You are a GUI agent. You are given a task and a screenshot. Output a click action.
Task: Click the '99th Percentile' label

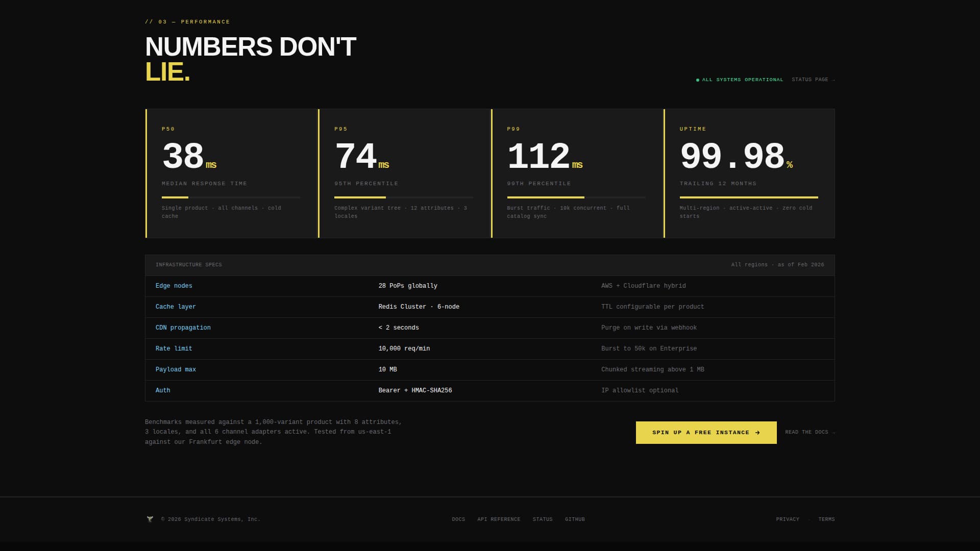pos(538,184)
